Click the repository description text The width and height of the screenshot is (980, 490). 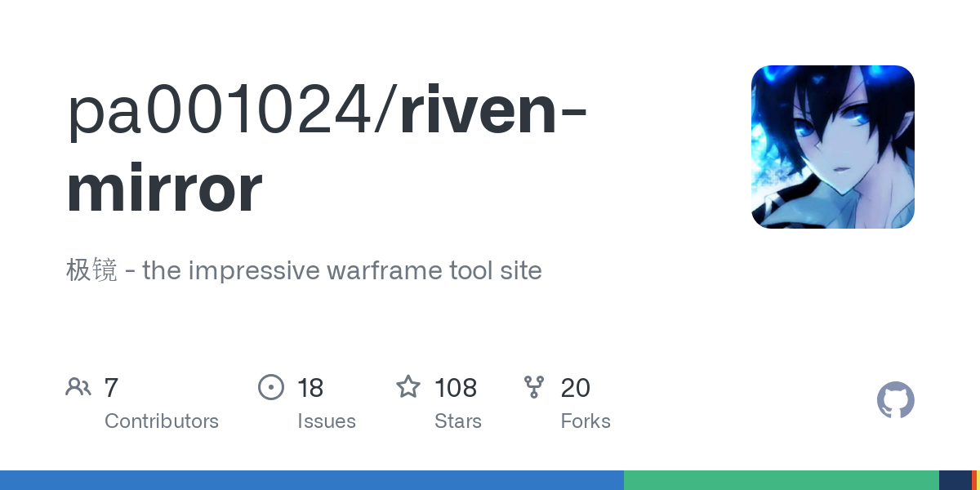(x=304, y=270)
